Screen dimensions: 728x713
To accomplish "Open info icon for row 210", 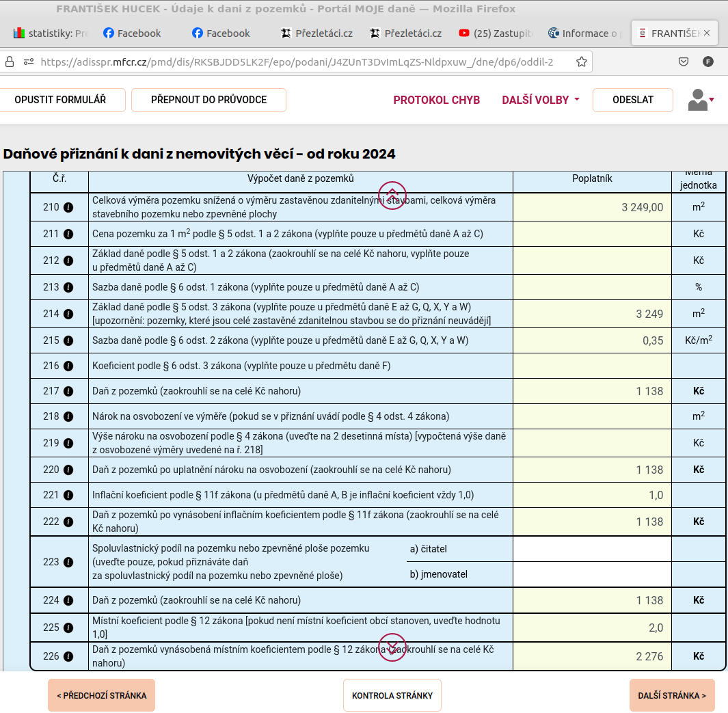I will (68, 208).
